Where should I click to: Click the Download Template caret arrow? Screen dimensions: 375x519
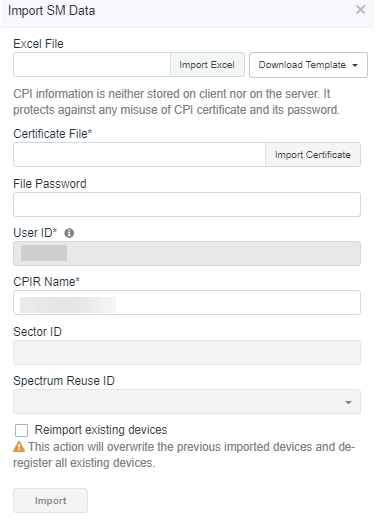coord(355,65)
